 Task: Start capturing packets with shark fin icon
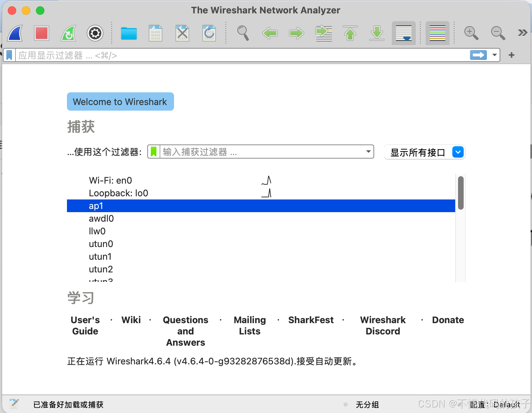click(15, 33)
